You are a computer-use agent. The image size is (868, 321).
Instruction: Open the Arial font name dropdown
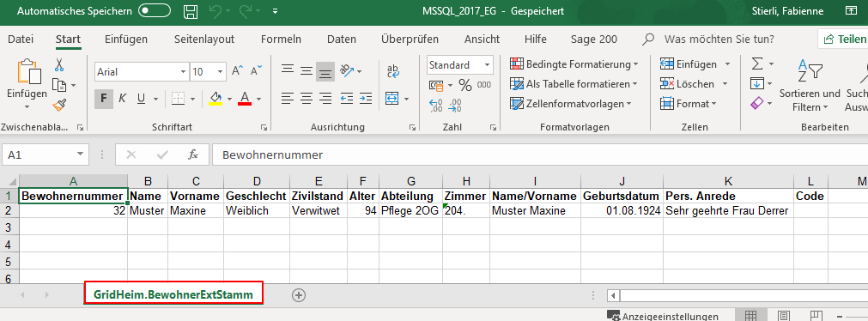pos(183,72)
